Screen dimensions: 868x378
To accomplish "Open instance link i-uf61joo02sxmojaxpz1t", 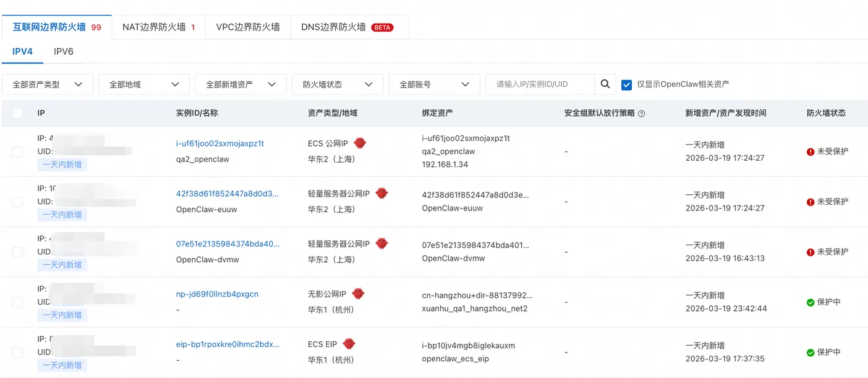I will pos(220,143).
